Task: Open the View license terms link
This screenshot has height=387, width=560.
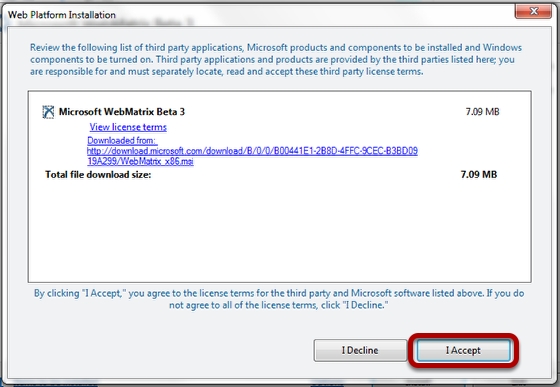Action: coord(128,127)
